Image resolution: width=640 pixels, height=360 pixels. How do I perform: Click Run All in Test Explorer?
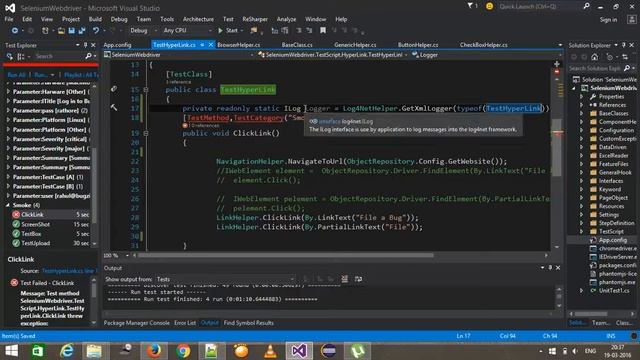(17, 75)
